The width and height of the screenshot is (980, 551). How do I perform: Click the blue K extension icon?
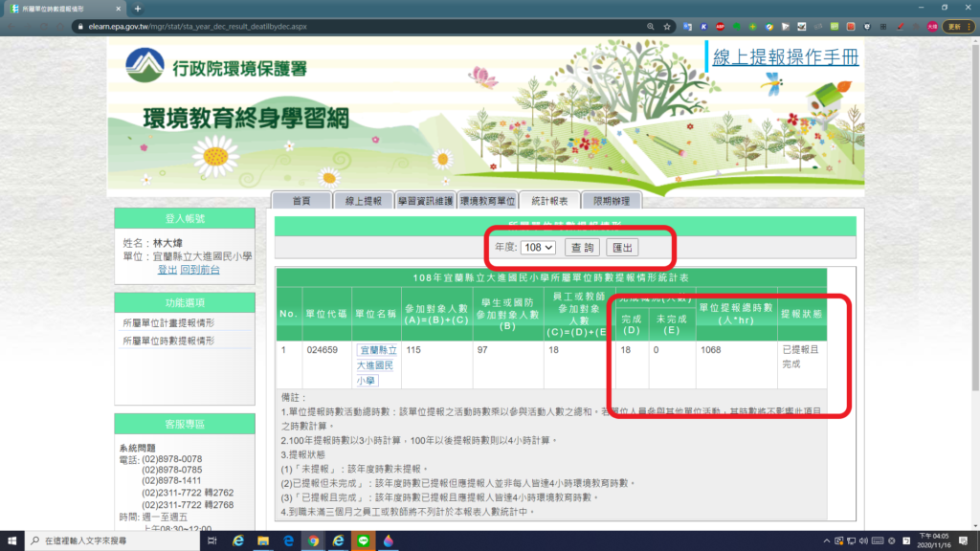703,27
